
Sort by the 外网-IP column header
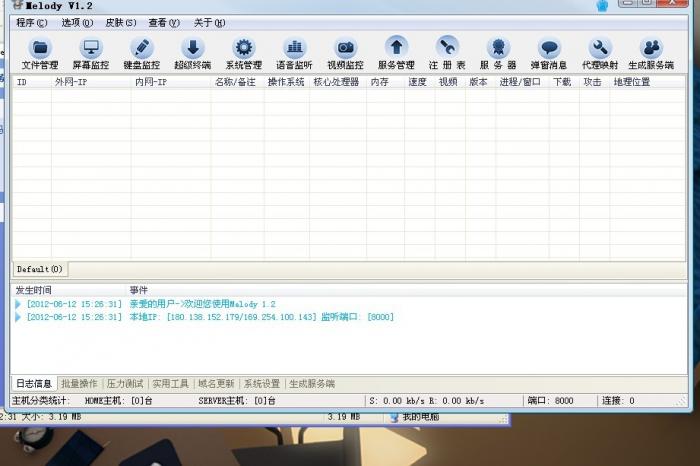coord(91,82)
